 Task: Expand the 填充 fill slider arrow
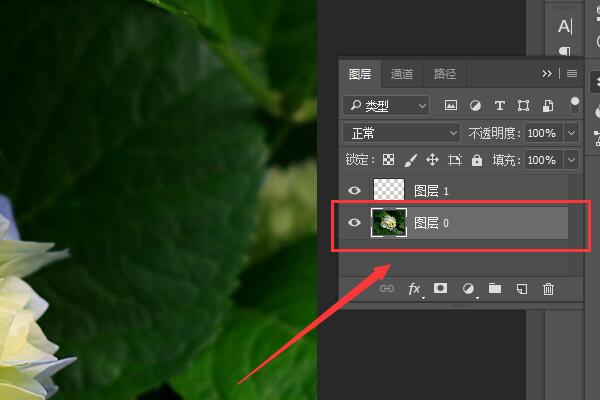(x=571, y=160)
